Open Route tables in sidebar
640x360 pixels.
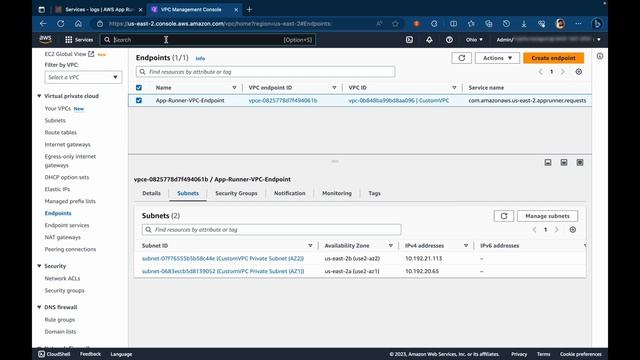click(x=60, y=132)
